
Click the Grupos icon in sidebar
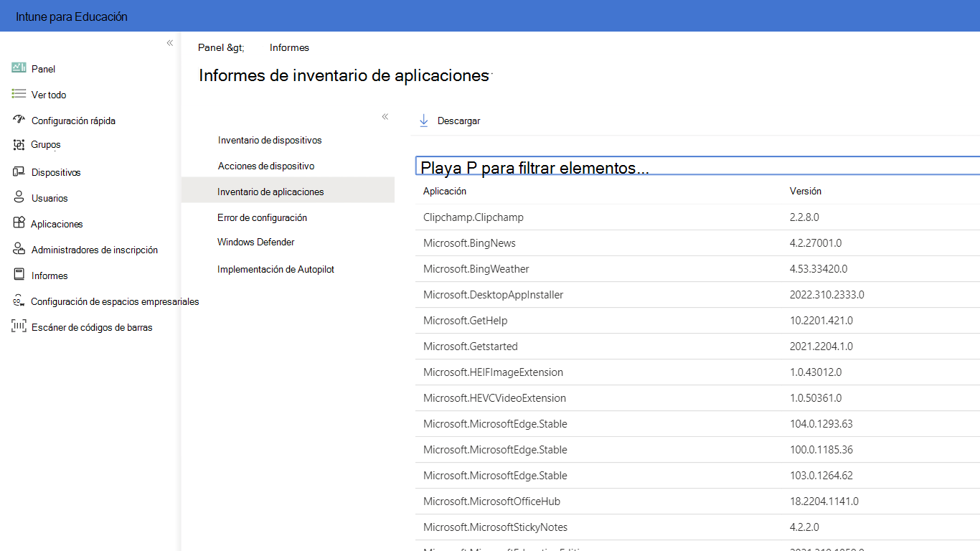(19, 145)
